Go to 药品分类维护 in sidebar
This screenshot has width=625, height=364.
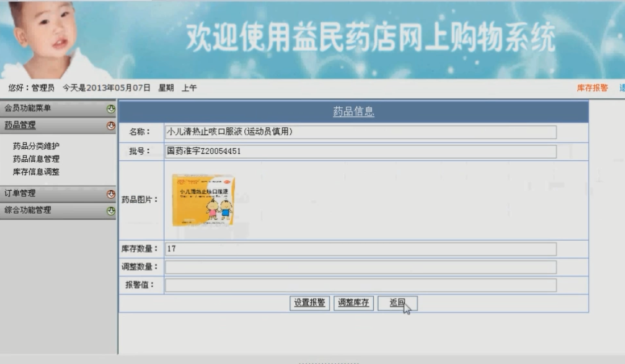36,146
